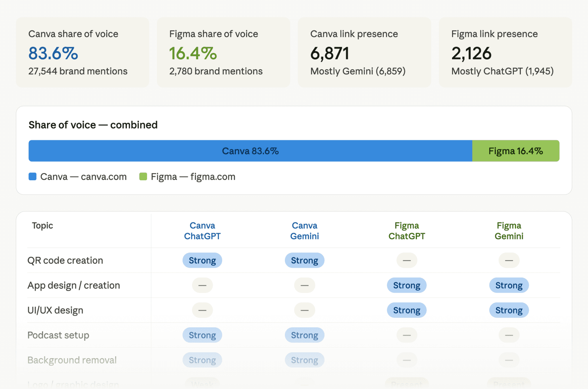The width and height of the screenshot is (588, 389).
Task: Click the "Canva link presence" card title
Action: point(354,34)
